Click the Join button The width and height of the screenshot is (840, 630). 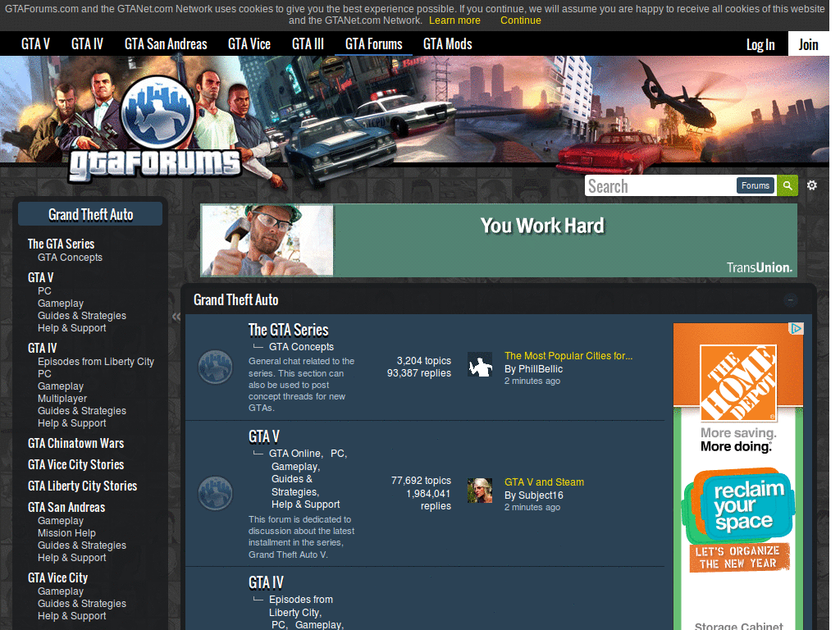808,44
